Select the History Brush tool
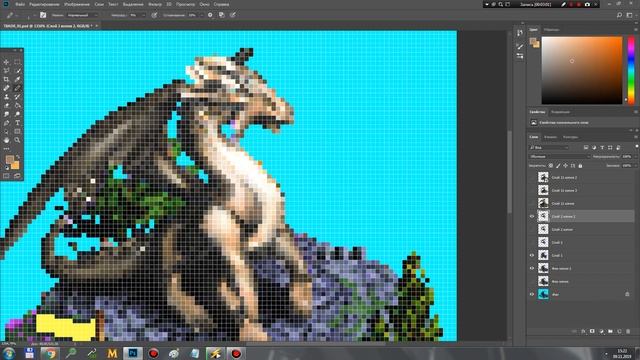 [17, 97]
